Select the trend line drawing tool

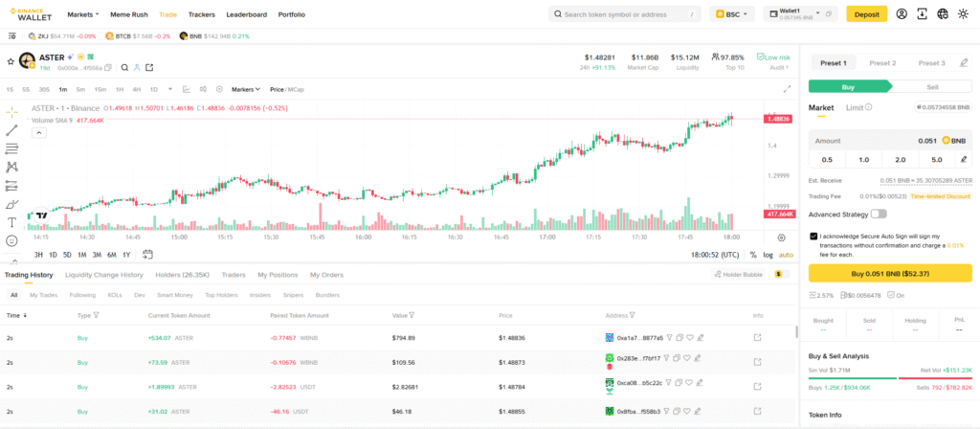11,130
